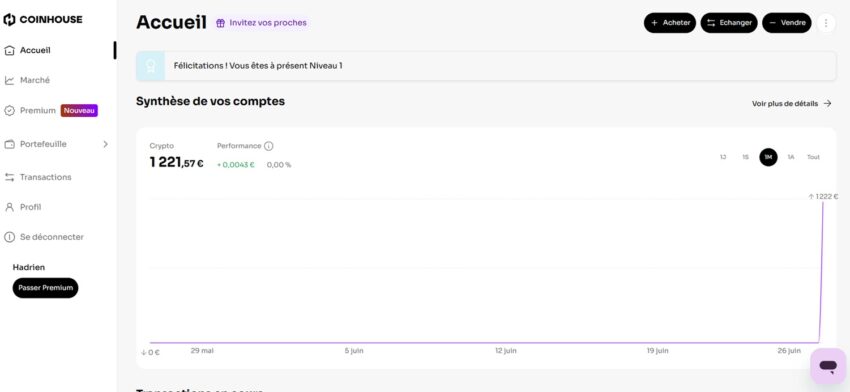Expand the Portefeuille submenu chevron
Image resolution: width=850 pixels, height=392 pixels.
[105, 144]
